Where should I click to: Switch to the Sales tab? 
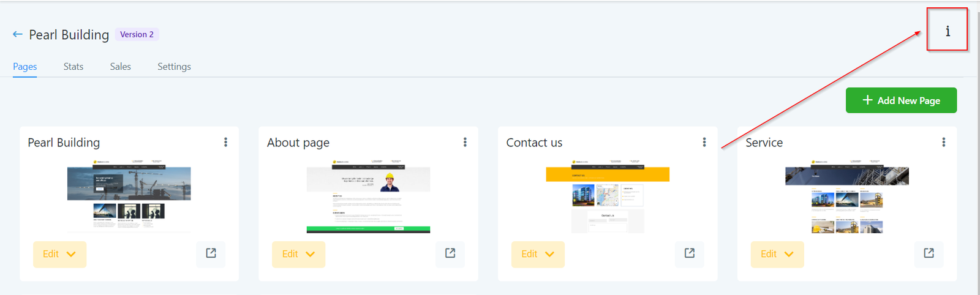point(121,67)
